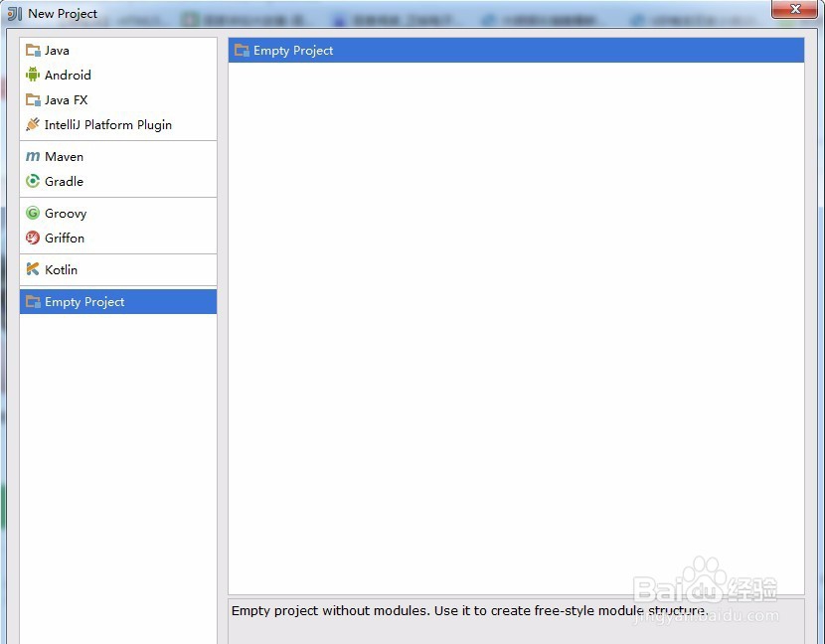Screen dimensions: 825x644
Task: Click the Empty Project icon in left list
Action: [33, 301]
